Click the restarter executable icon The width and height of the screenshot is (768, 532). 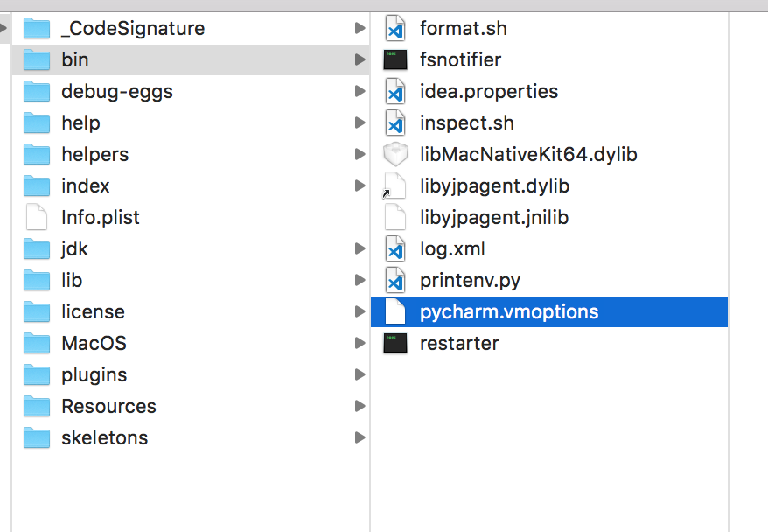pyautogui.click(x=395, y=343)
